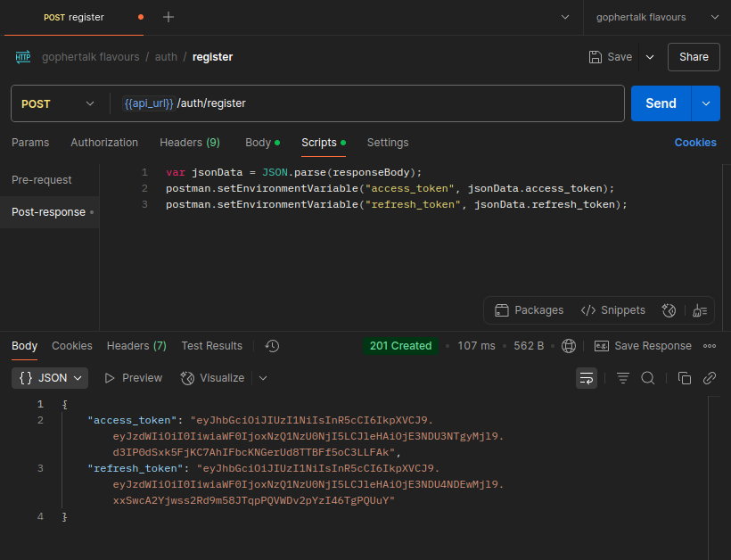The image size is (731, 560).
Task: Open the Authorization tab
Action: coord(104,143)
